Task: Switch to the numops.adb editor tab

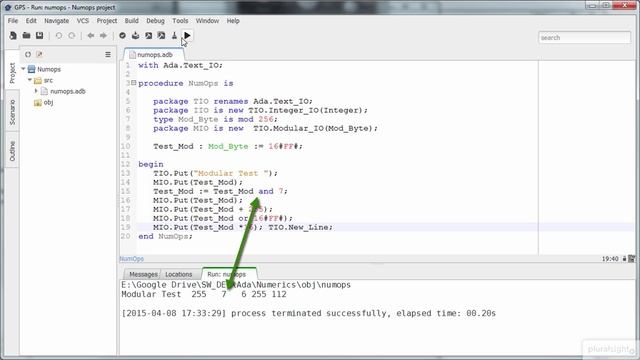Action: point(153,54)
